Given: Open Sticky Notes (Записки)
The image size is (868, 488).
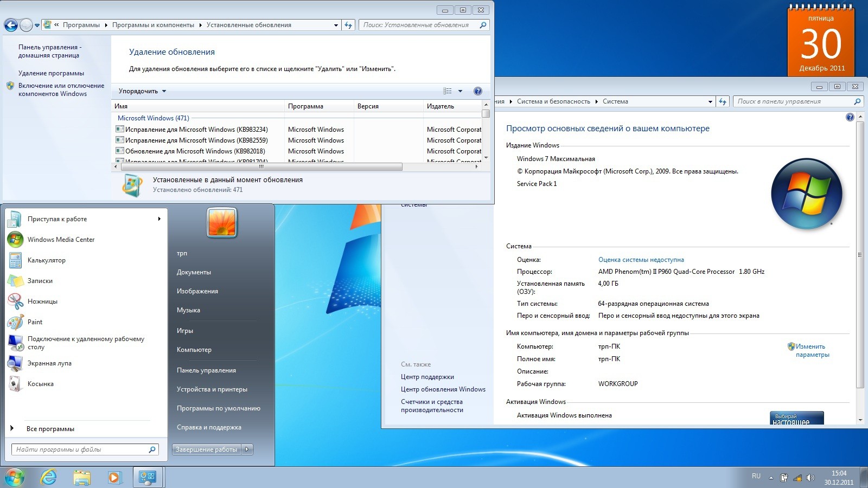Looking at the screenshot, I should pyautogui.click(x=40, y=281).
